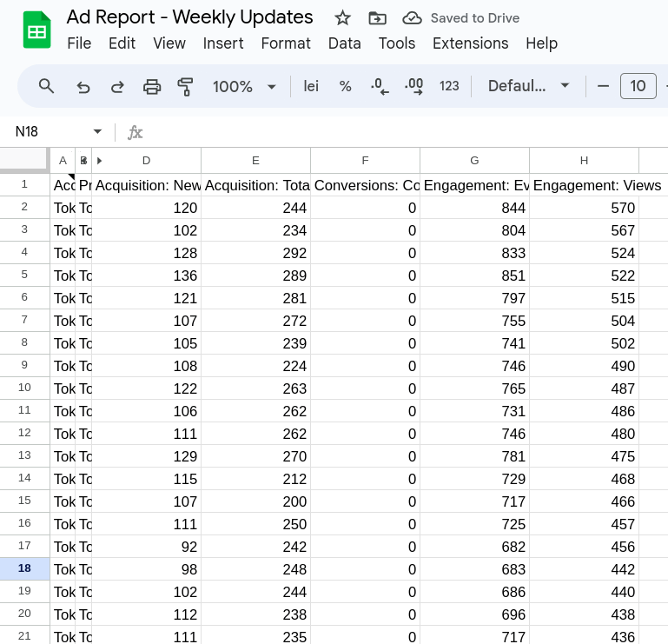
Task: Select row 10 header
Action: coord(24,388)
